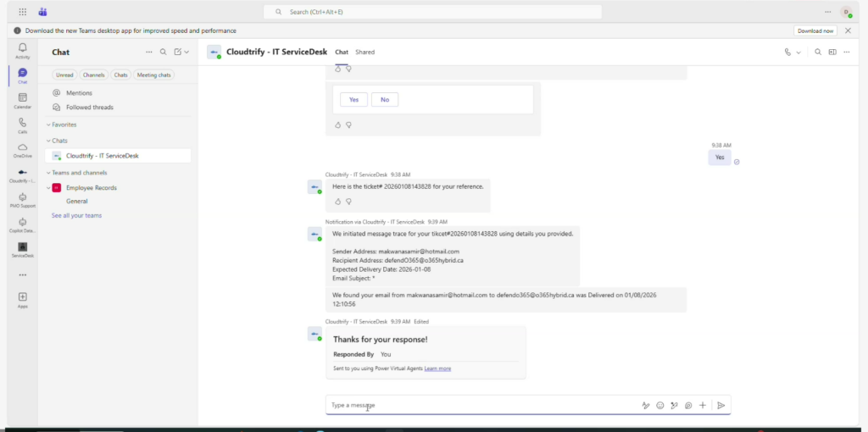Screen dimensions: 868x432
Task: Open the Calls app in sidebar
Action: tap(22, 125)
